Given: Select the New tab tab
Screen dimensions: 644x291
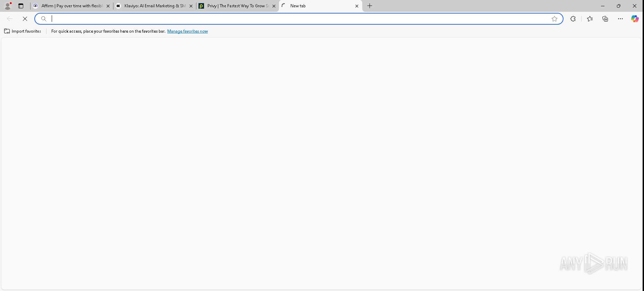Looking at the screenshot, I should pos(321,6).
